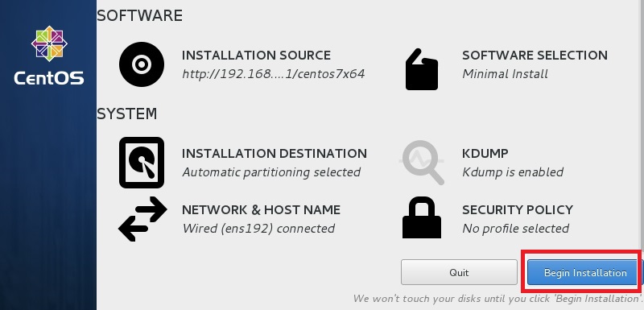Image resolution: width=644 pixels, height=310 pixels.
Task: Click the Kdump magnifier icon
Action: pos(422,162)
